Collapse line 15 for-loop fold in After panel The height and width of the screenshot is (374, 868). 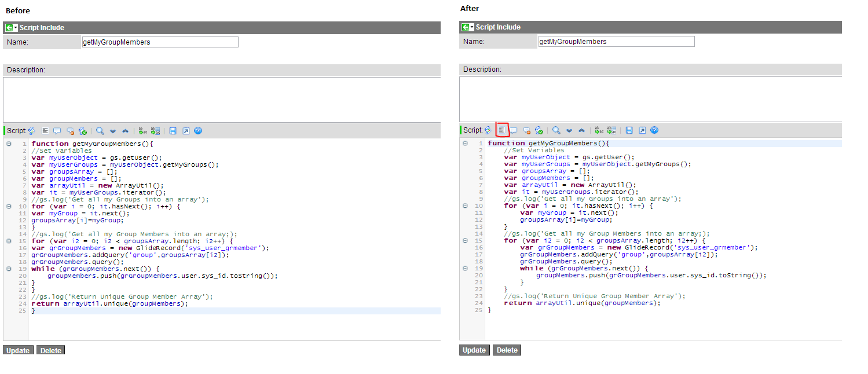click(465, 240)
